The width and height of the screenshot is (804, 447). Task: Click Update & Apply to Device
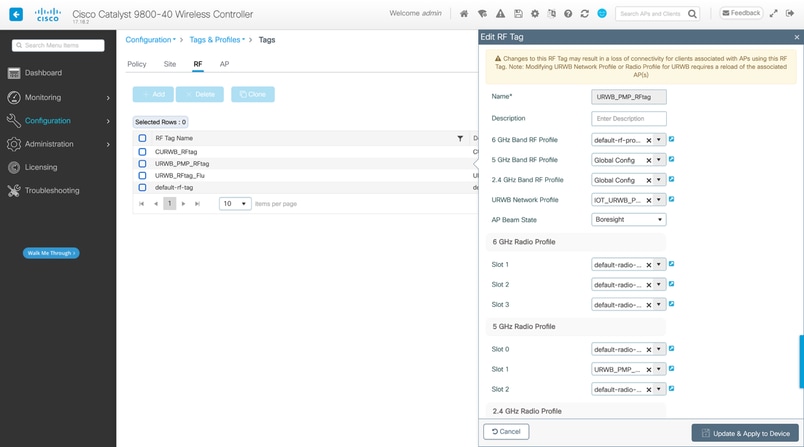[x=745, y=433]
